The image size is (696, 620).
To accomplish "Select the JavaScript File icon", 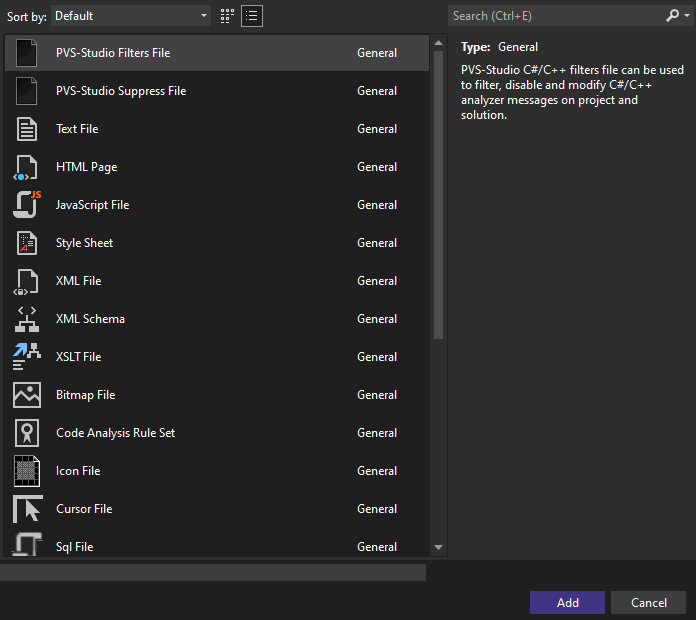I will 27,205.
